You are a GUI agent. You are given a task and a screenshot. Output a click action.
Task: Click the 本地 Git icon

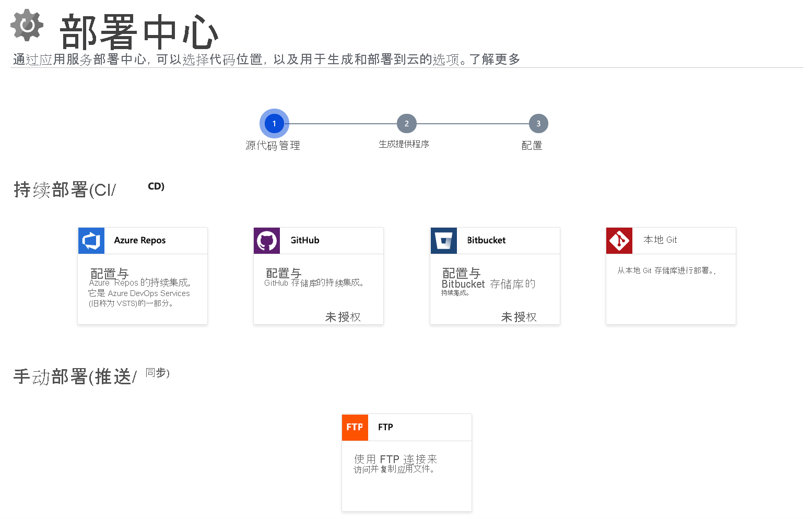619,240
